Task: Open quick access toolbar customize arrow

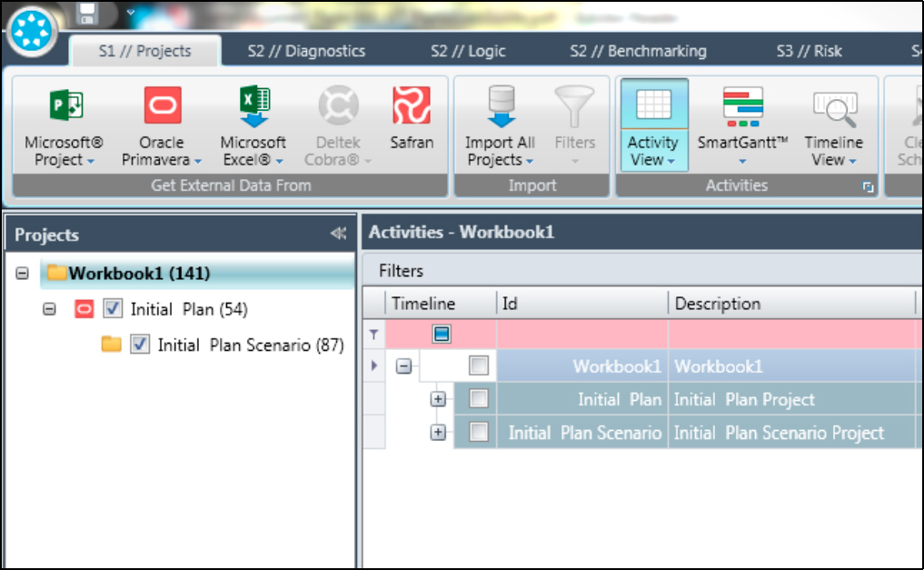Action: (x=131, y=12)
